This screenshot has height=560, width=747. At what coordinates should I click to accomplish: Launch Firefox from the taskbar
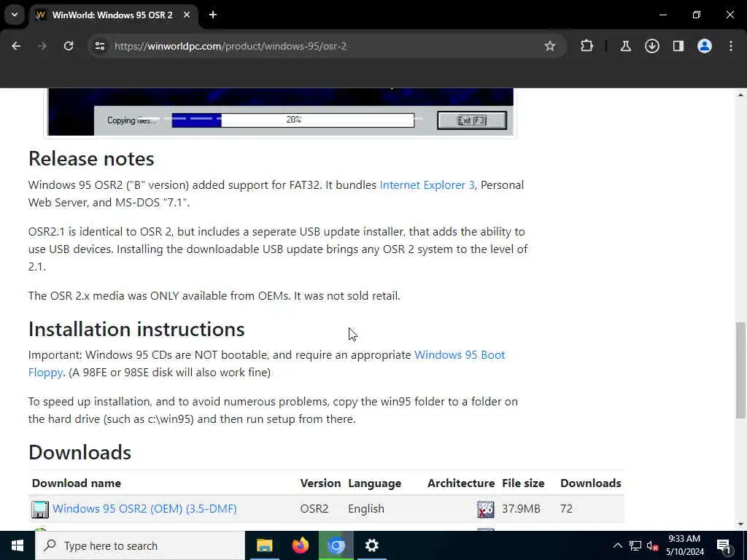tap(300, 545)
